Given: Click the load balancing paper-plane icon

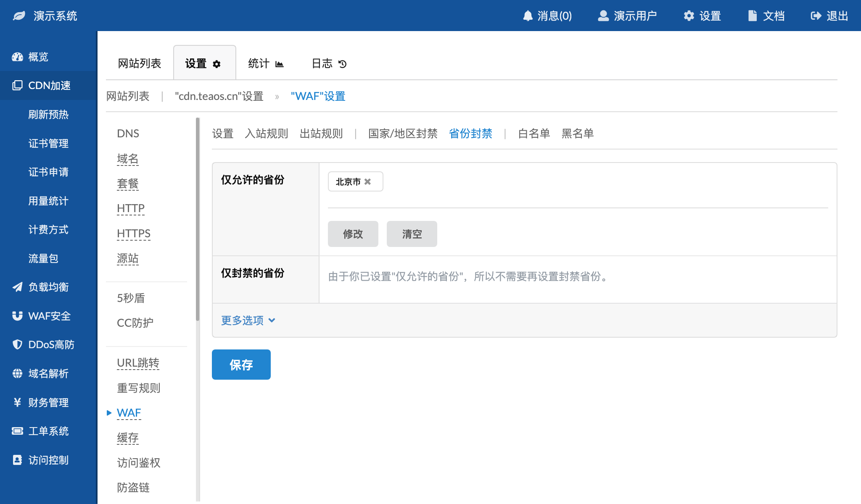Looking at the screenshot, I should coord(17,287).
